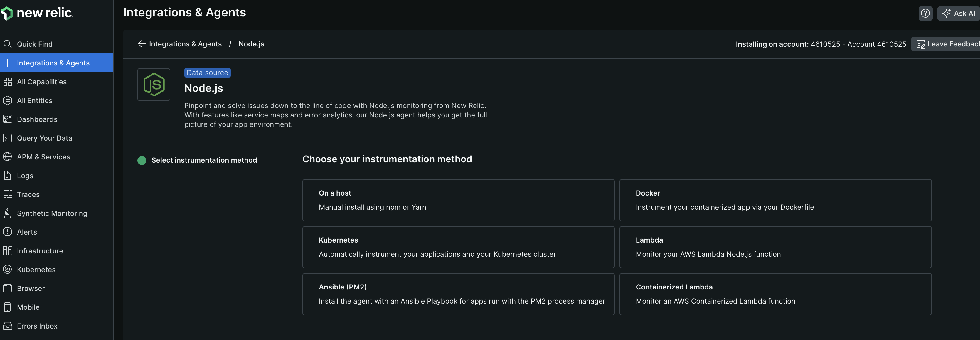Open Traces section
The width and height of the screenshot is (980, 340).
(x=57, y=194)
